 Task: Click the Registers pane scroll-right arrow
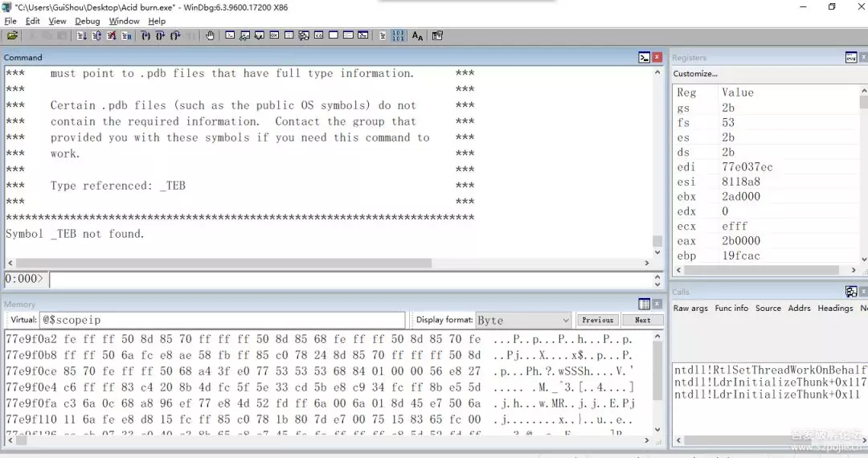pos(854,270)
